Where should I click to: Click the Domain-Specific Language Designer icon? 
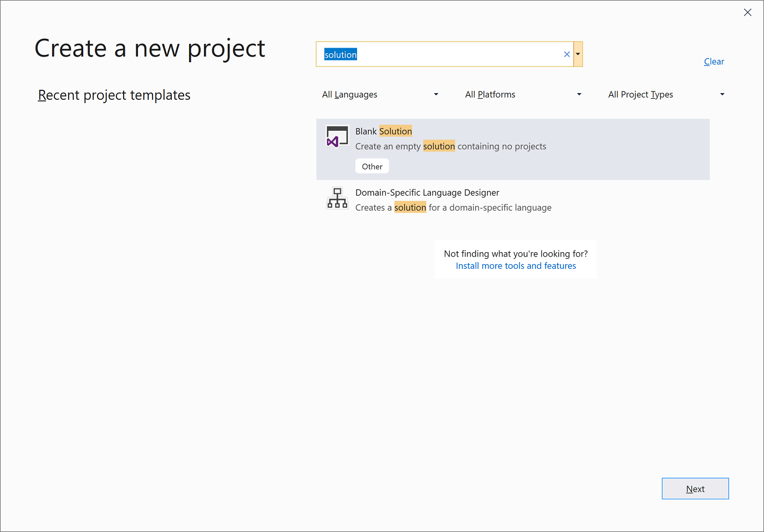337,198
